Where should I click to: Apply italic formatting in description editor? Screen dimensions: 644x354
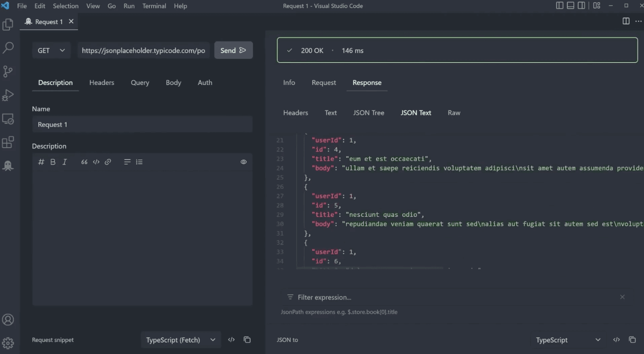(64, 162)
